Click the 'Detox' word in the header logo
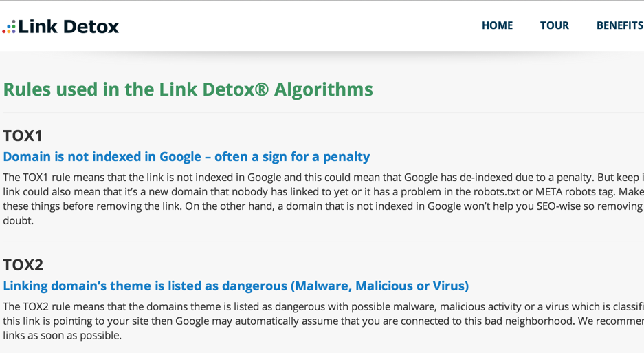 (x=91, y=27)
